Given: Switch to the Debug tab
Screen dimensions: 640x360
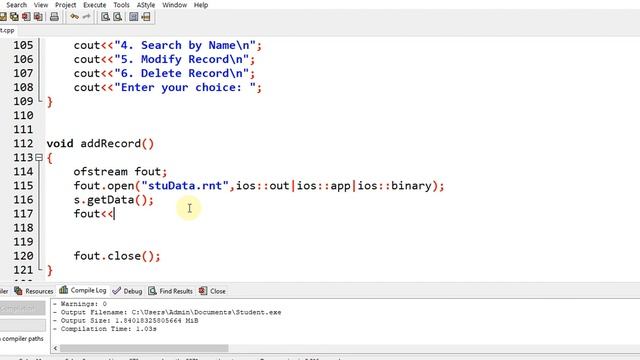Looking at the screenshot, I should [x=127, y=291].
